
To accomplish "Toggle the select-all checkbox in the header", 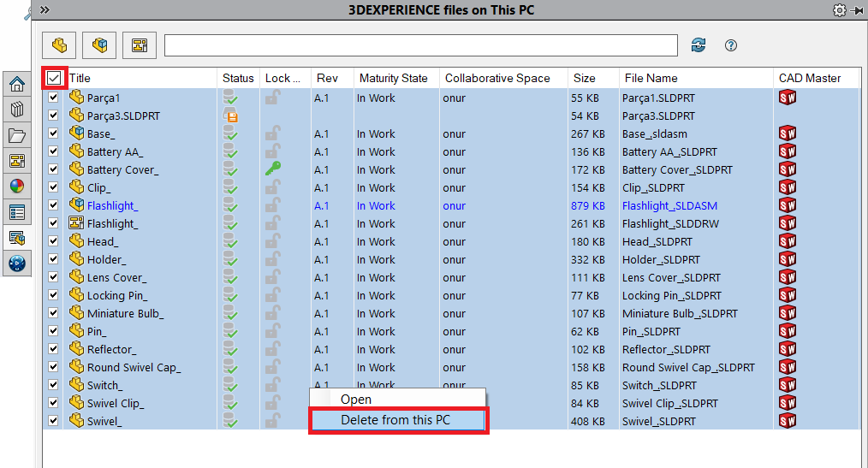I will pyautogui.click(x=55, y=78).
